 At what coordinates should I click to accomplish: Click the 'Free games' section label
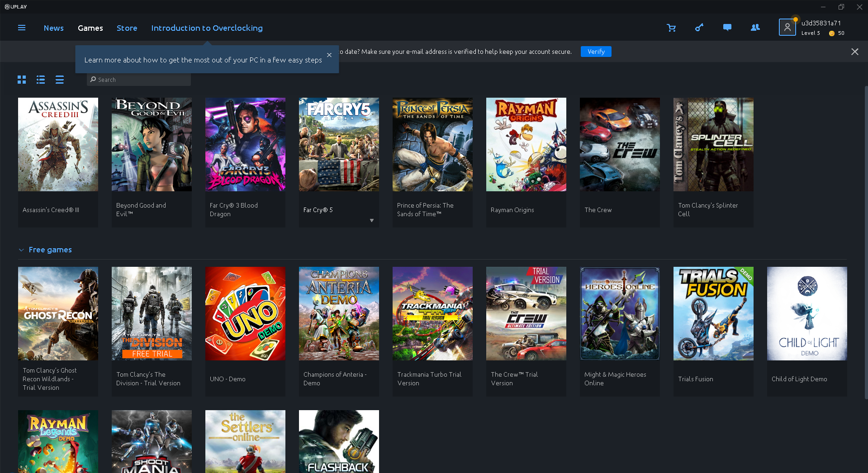[x=50, y=250]
